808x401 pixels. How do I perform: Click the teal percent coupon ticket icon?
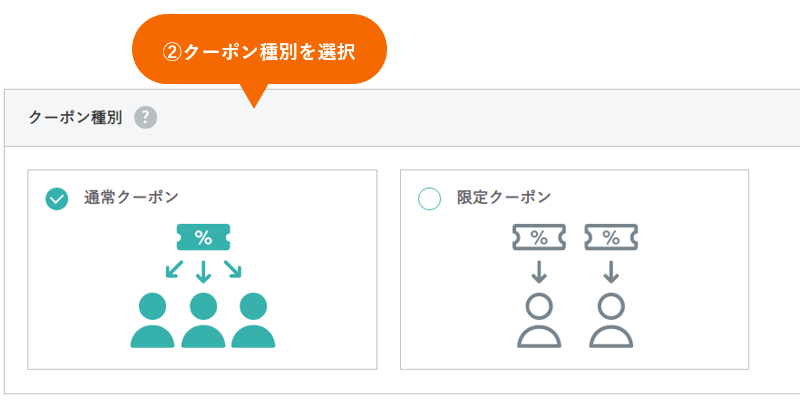click(203, 237)
